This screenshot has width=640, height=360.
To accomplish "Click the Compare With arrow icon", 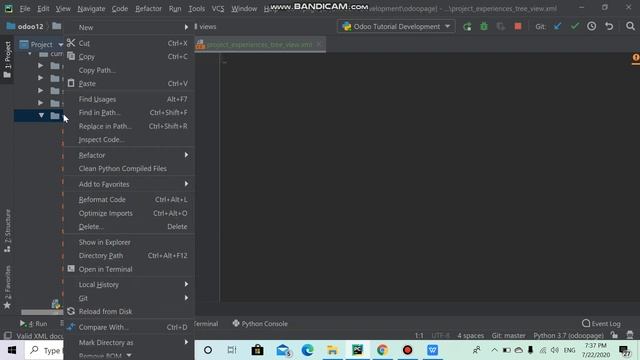I will point(71,327).
